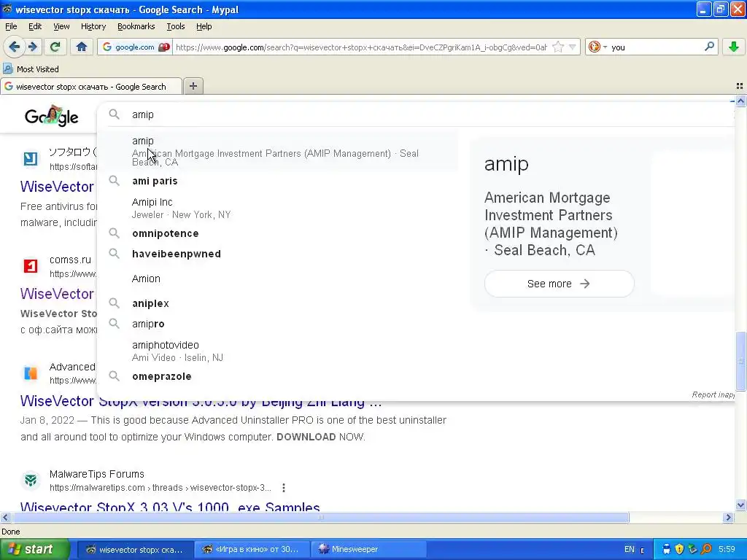Click the blue favicon beside the softaro result

pyautogui.click(x=31, y=158)
